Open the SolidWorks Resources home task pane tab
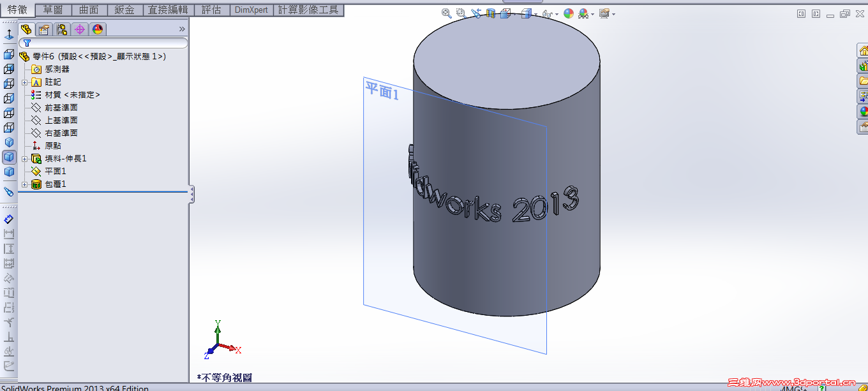 [x=863, y=51]
